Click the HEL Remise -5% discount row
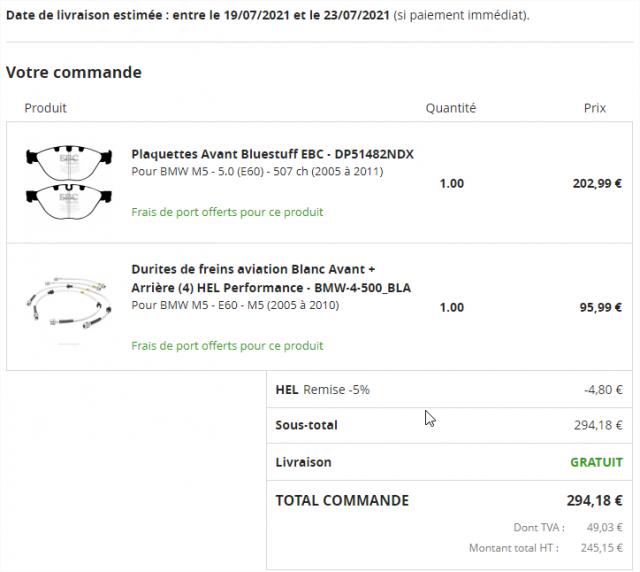This screenshot has height=572, width=640. click(x=449, y=389)
